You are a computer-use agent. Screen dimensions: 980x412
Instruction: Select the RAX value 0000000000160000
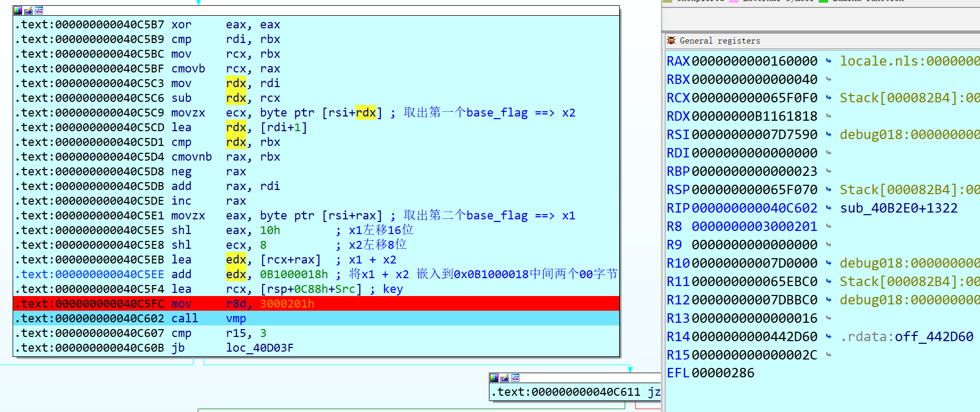[x=755, y=61]
